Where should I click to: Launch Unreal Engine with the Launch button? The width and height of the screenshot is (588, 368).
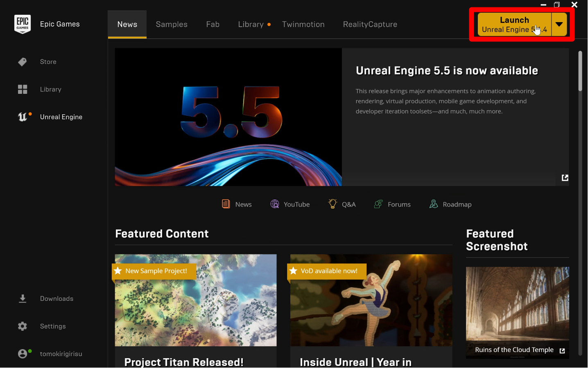coord(514,25)
